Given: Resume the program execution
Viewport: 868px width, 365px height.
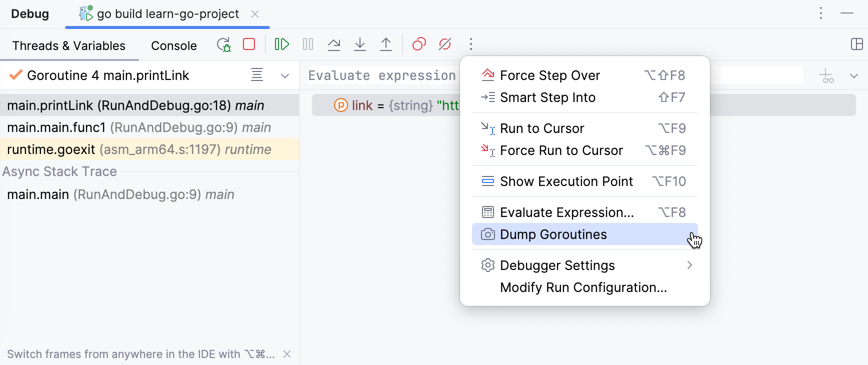Looking at the screenshot, I should tap(282, 44).
